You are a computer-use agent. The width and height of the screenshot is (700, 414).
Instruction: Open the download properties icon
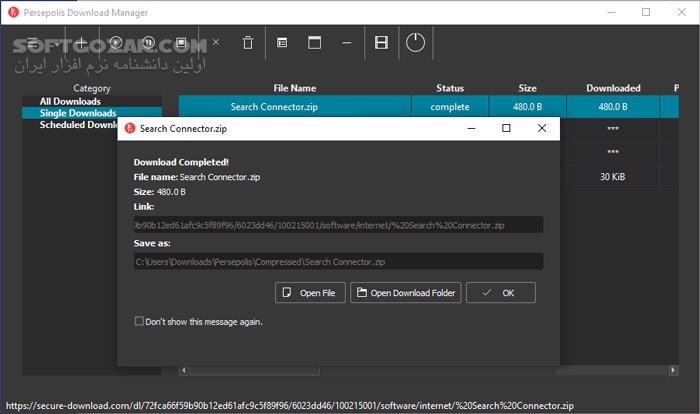[282, 43]
